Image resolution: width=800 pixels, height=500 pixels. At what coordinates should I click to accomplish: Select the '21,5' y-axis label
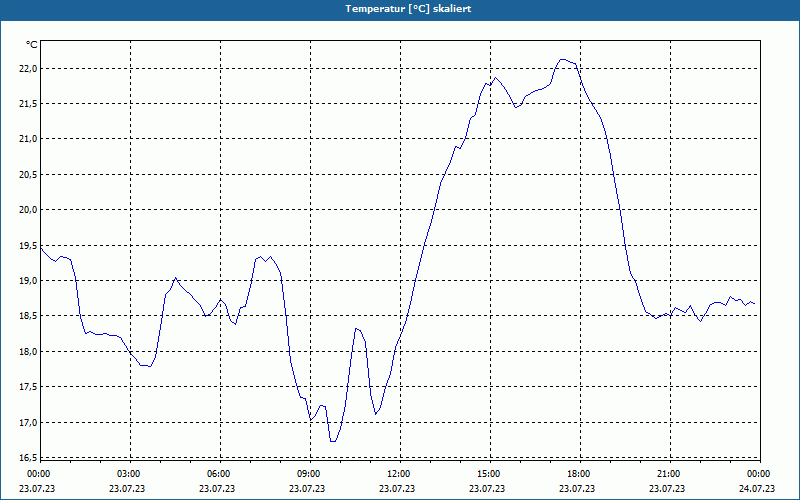28,104
